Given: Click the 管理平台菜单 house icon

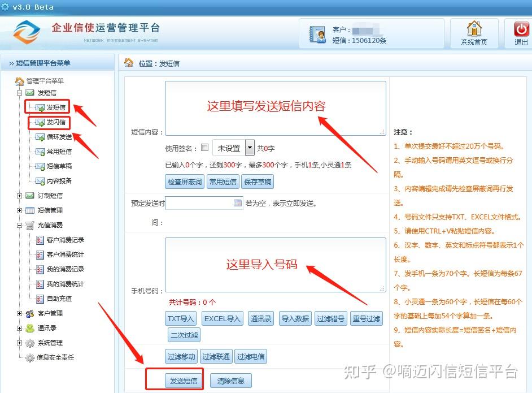Looking at the screenshot, I should [20, 81].
